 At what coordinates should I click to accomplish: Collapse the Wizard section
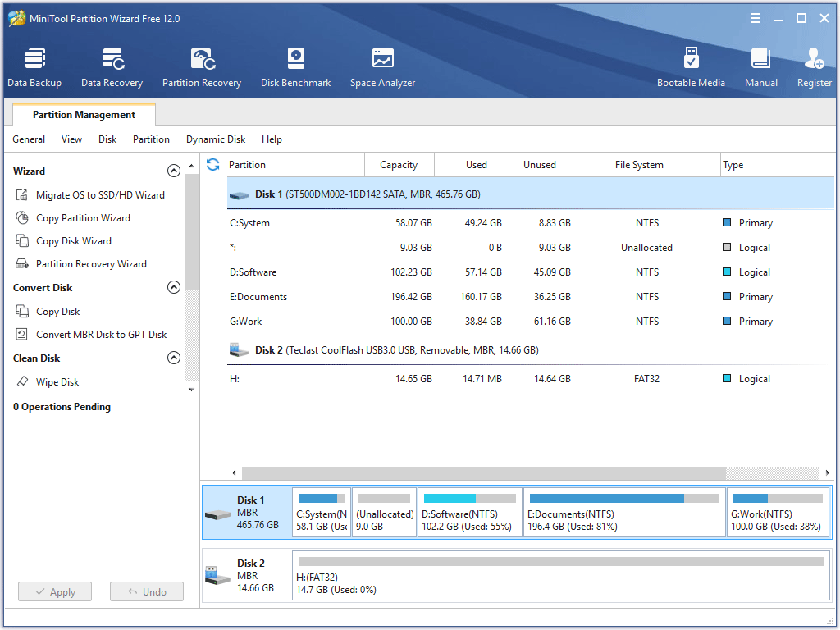[x=174, y=171]
